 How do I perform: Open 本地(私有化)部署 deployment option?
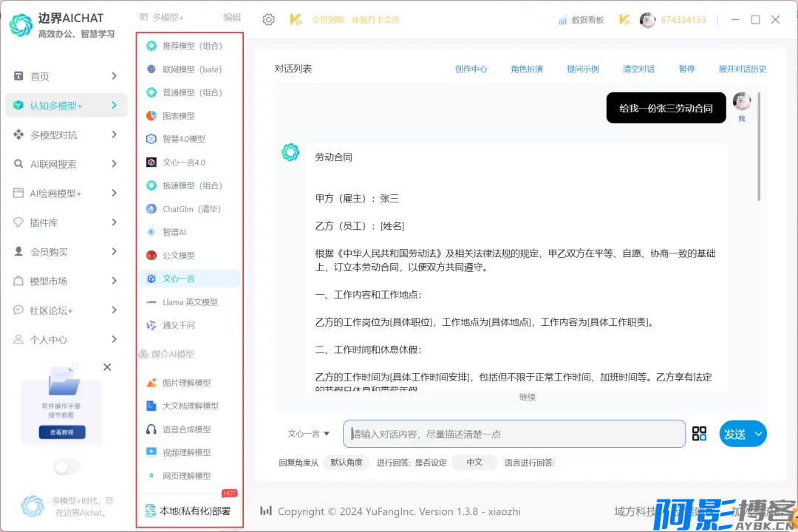tap(189, 511)
